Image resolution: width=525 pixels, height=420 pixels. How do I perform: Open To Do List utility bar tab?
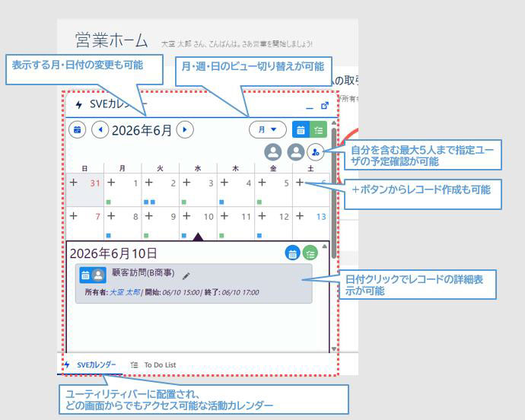click(154, 364)
